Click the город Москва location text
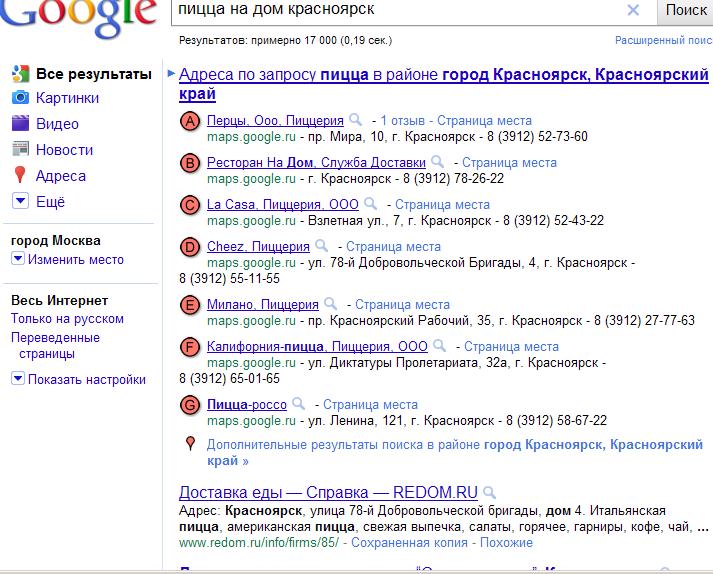This screenshot has width=713, height=574. click(56, 240)
